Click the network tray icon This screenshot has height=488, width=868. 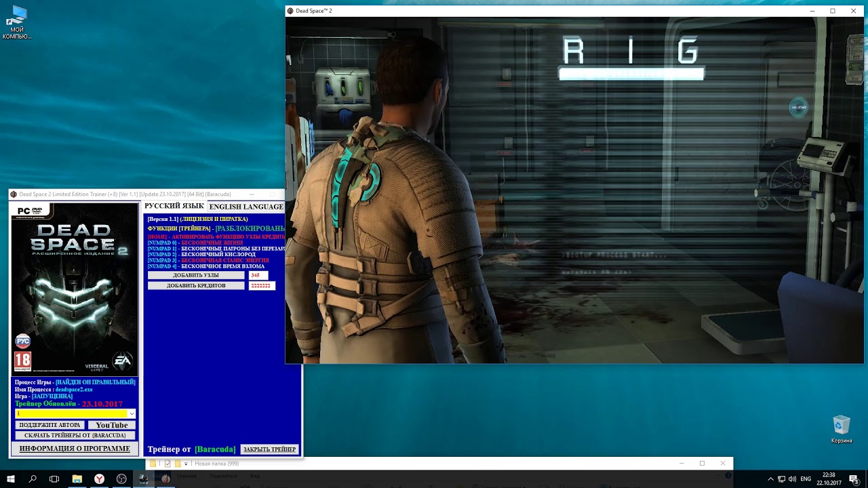coord(782,479)
